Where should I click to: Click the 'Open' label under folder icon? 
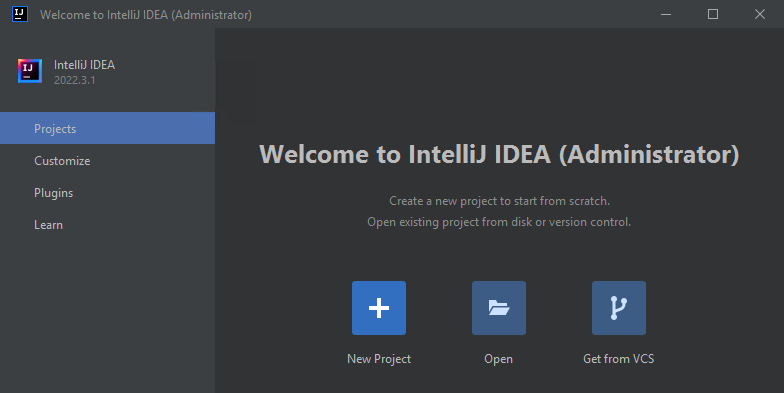tap(498, 359)
